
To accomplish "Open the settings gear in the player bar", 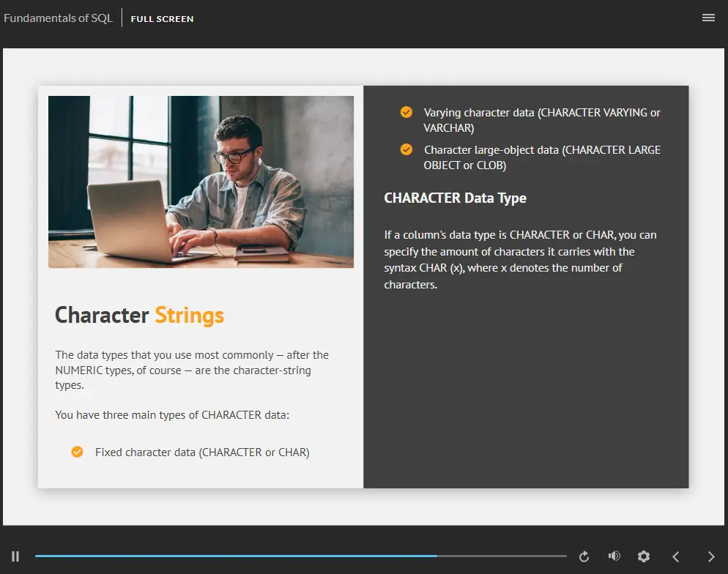I will [644, 556].
